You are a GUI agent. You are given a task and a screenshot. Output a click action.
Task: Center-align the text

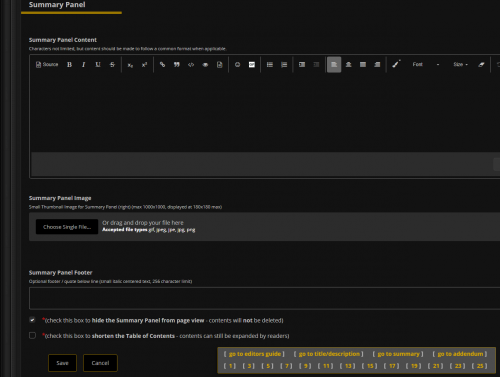coord(348,65)
